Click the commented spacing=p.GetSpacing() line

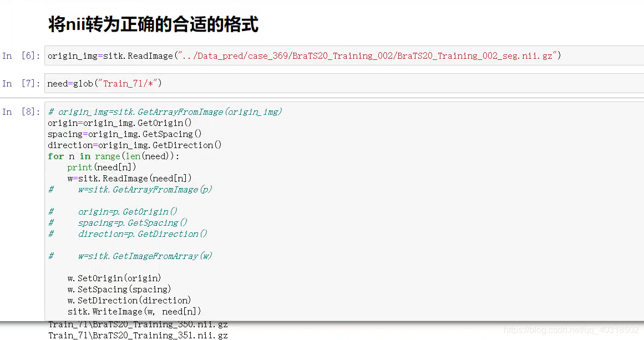click(118, 222)
